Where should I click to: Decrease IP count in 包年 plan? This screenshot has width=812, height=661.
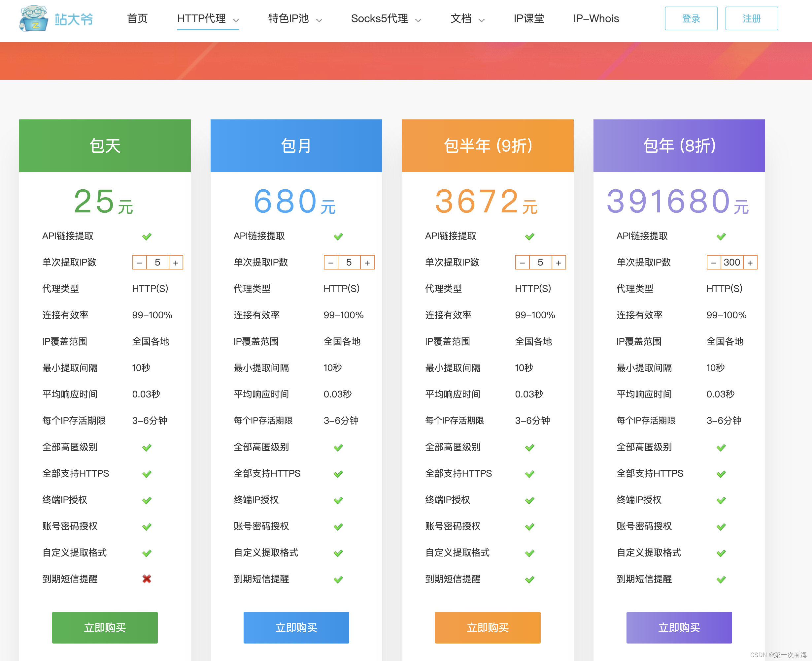pyautogui.click(x=714, y=263)
